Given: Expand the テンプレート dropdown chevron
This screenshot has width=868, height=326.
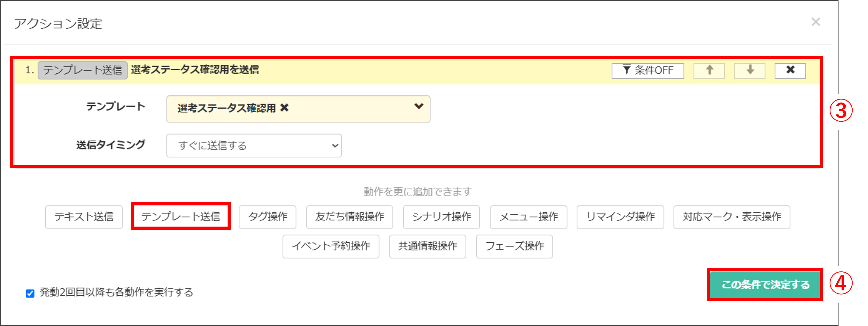Looking at the screenshot, I should tap(419, 107).
